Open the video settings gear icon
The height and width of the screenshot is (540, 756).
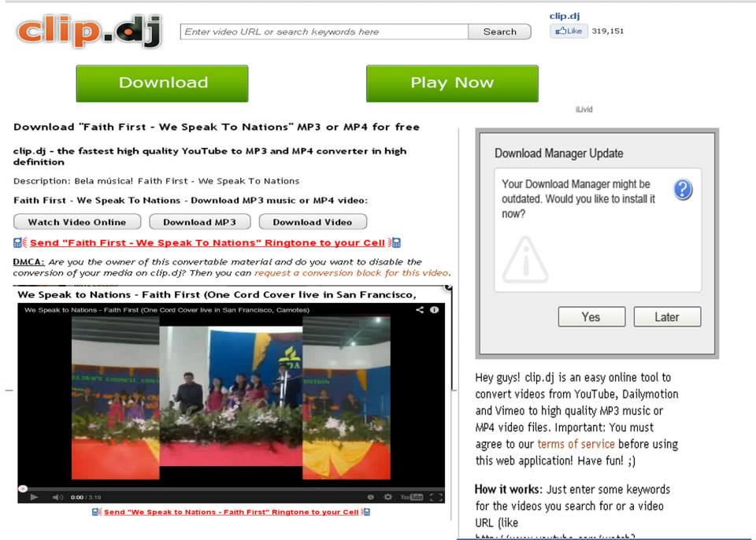(x=387, y=497)
